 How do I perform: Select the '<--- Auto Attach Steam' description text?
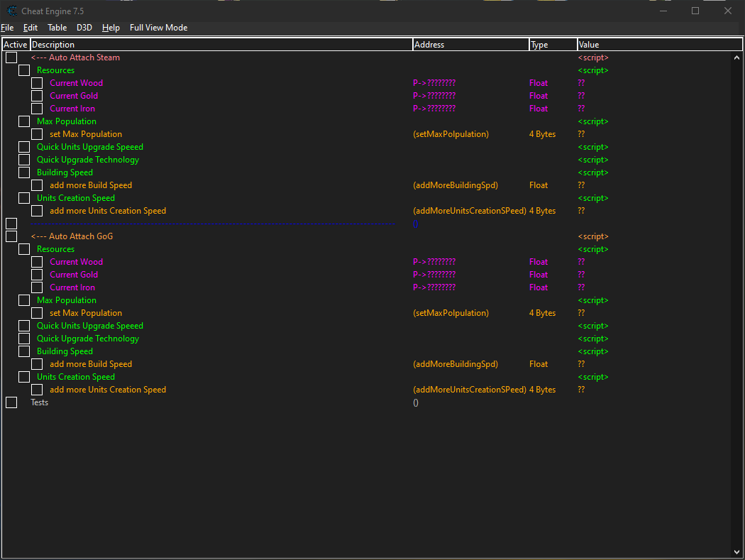point(75,57)
